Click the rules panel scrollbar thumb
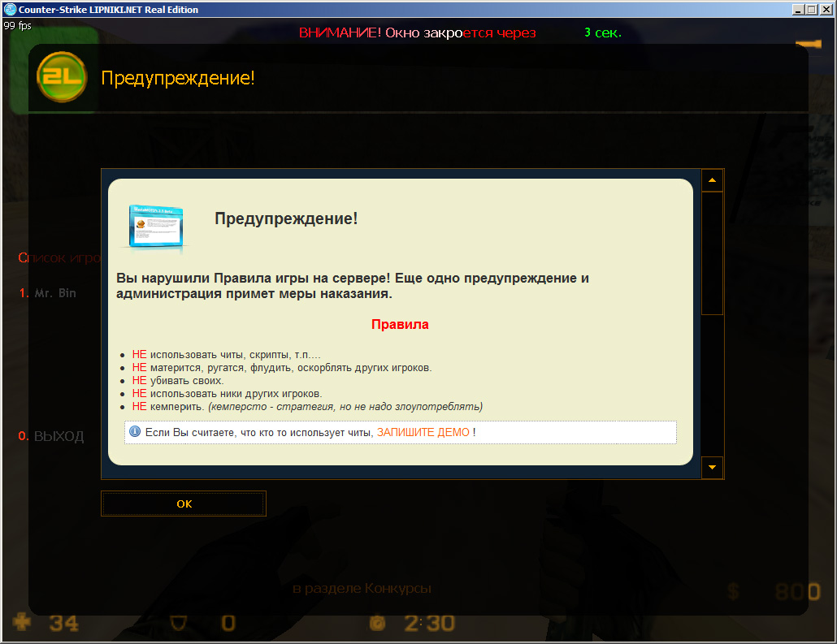The image size is (837, 644). [x=712, y=253]
